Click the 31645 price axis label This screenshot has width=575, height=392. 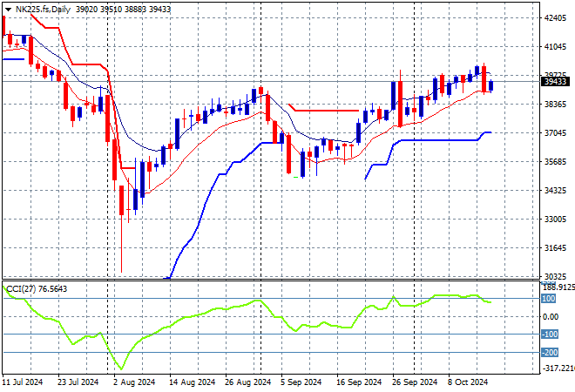coord(555,248)
